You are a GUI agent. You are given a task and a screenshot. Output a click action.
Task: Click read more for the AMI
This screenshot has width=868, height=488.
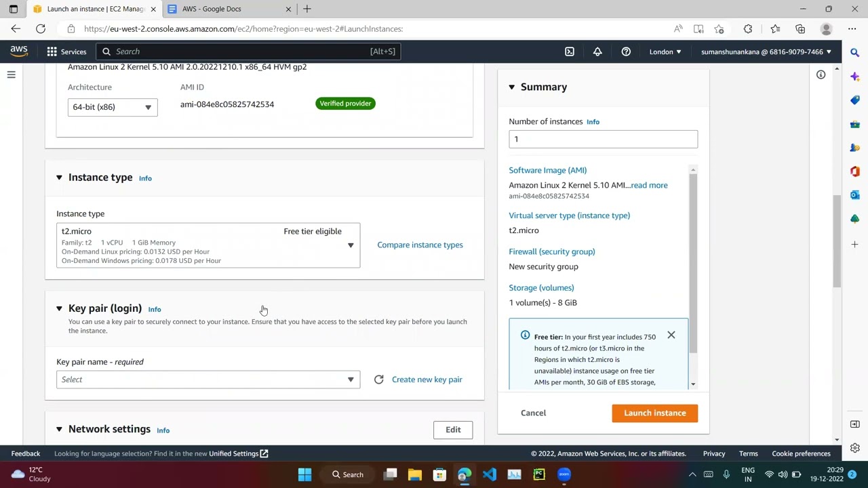649,185
